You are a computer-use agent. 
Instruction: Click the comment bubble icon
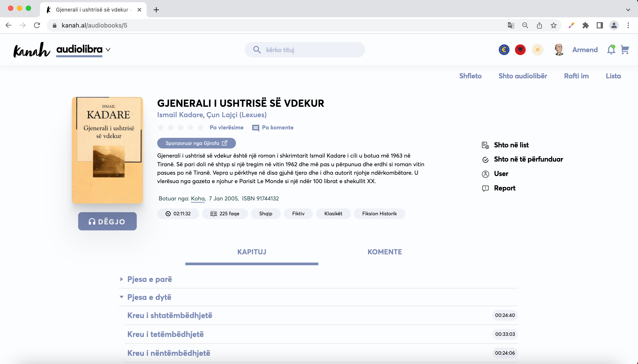tap(256, 128)
